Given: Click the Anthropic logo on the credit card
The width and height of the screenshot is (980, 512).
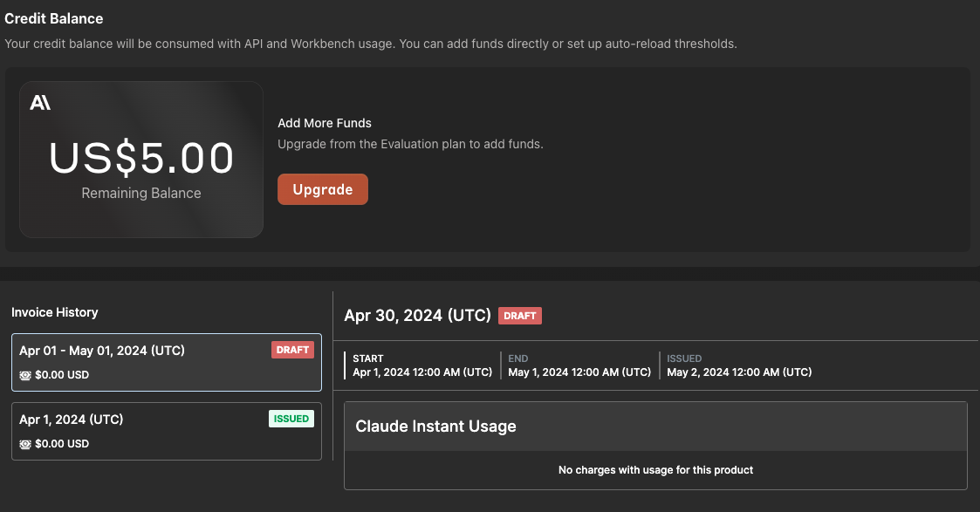Looking at the screenshot, I should [40, 103].
